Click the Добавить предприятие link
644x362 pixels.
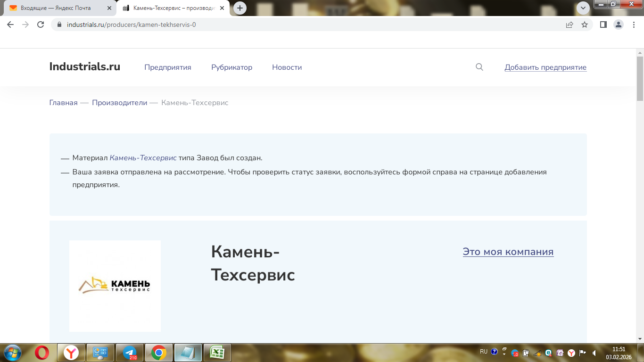click(545, 67)
